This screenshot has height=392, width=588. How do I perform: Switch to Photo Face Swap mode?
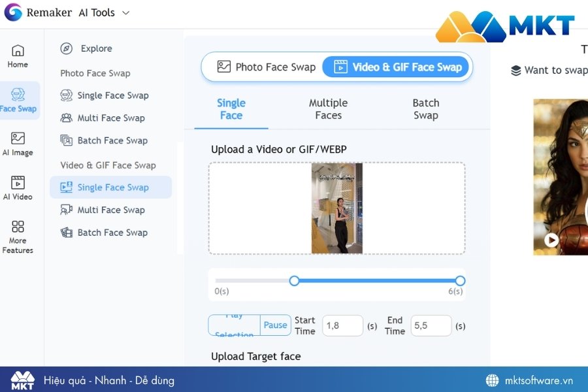267,67
